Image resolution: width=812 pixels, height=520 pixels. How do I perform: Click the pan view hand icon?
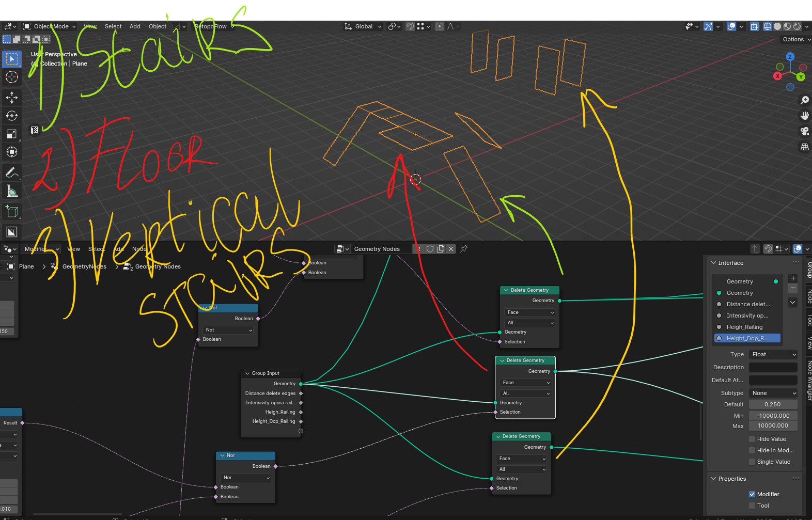[x=804, y=116]
